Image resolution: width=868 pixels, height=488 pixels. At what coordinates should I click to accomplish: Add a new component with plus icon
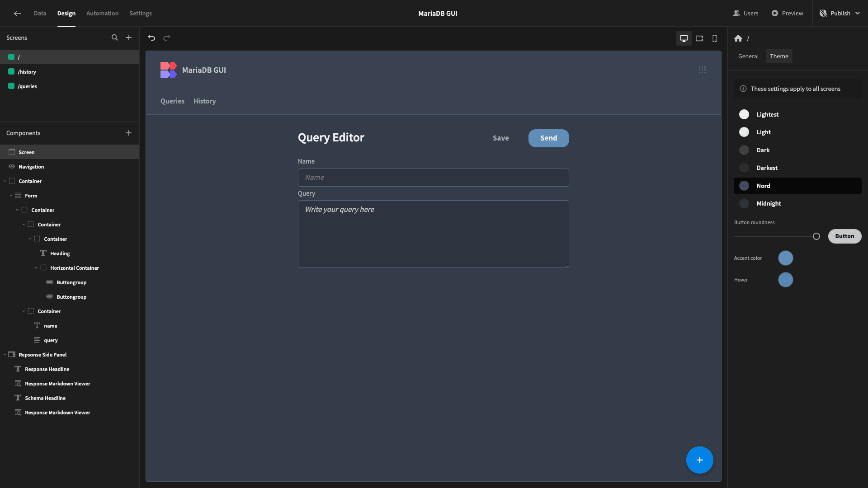pyautogui.click(x=129, y=133)
